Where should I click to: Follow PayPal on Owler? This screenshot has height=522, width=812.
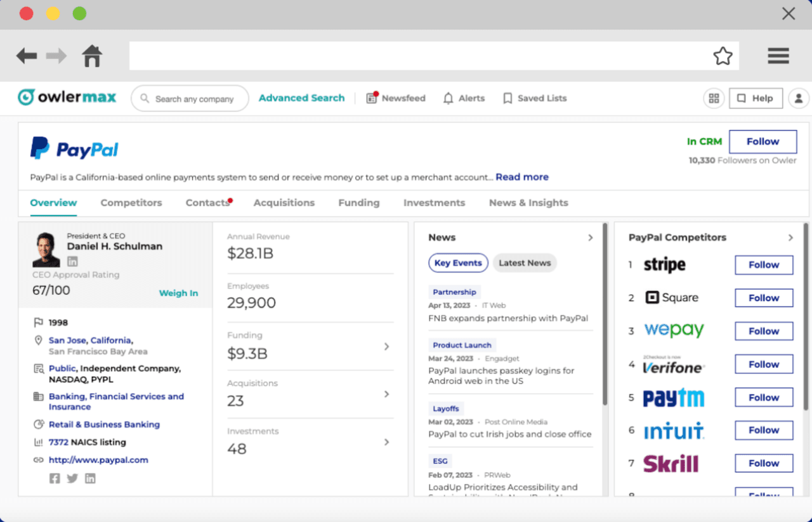click(763, 141)
